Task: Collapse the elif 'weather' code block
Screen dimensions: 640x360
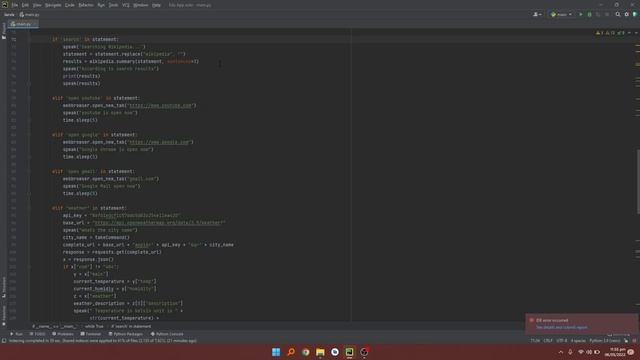Action: tap(29, 208)
